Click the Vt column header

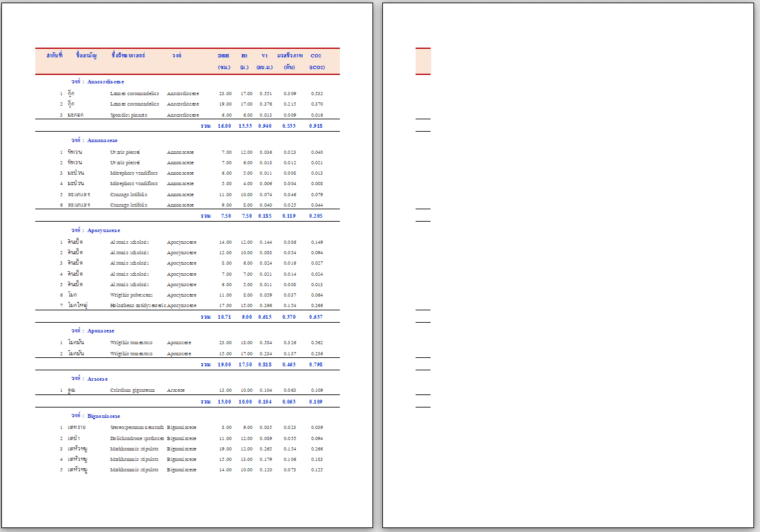[265, 55]
